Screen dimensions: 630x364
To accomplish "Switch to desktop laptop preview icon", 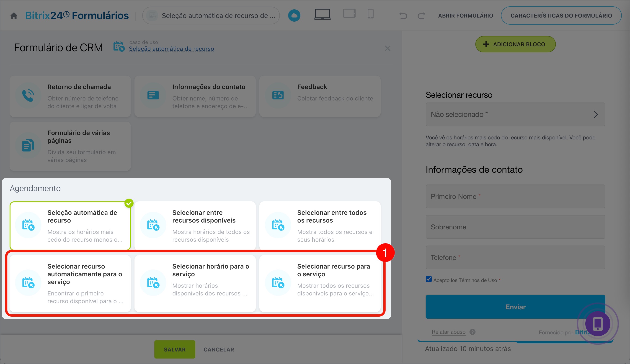I will coord(322,14).
